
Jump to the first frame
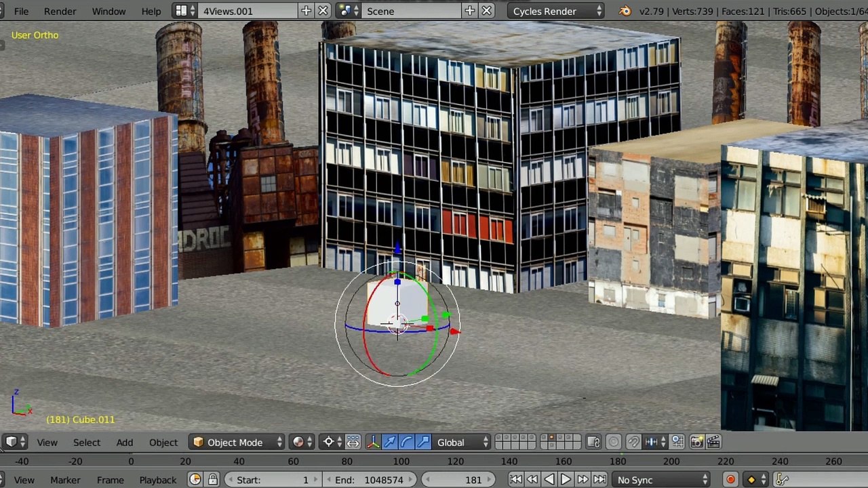pyautogui.click(x=516, y=480)
